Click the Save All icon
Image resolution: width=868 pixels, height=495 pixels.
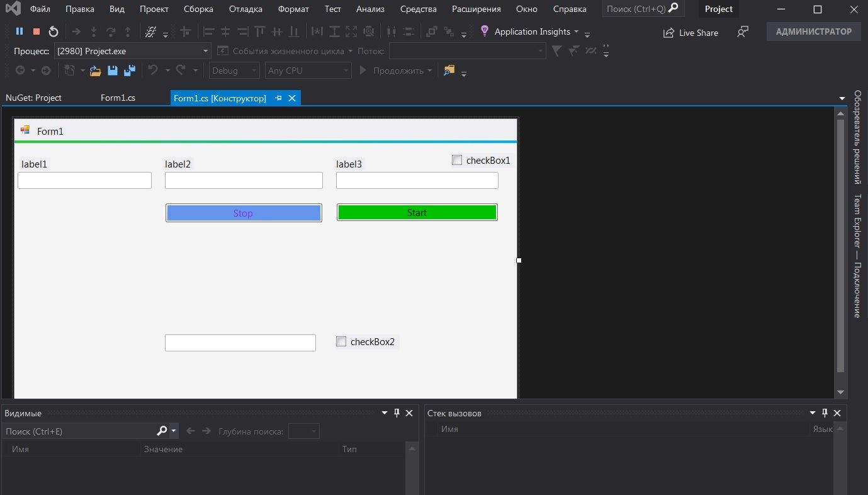(130, 71)
